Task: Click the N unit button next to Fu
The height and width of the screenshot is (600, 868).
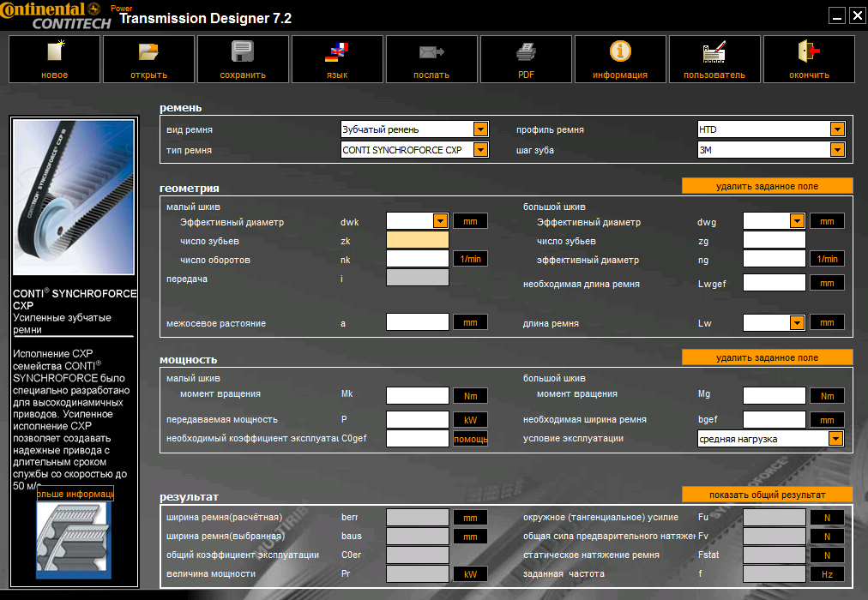Action: pos(827,518)
